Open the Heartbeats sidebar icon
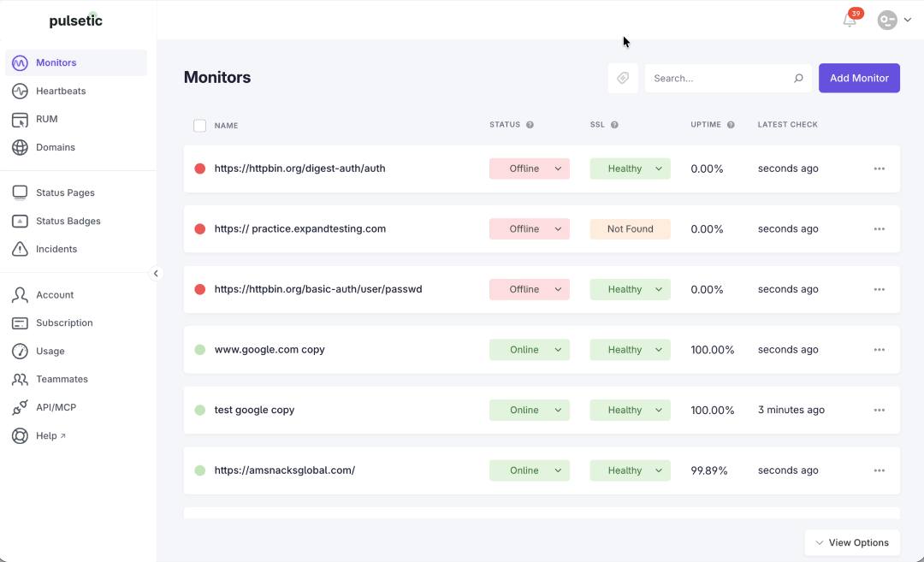The height and width of the screenshot is (562, 924). coord(20,91)
